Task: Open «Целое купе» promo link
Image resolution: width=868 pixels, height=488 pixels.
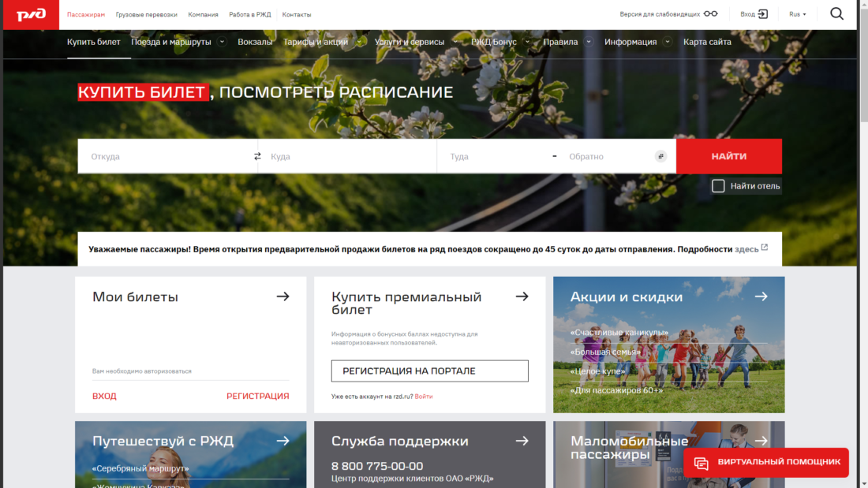Action: [597, 371]
